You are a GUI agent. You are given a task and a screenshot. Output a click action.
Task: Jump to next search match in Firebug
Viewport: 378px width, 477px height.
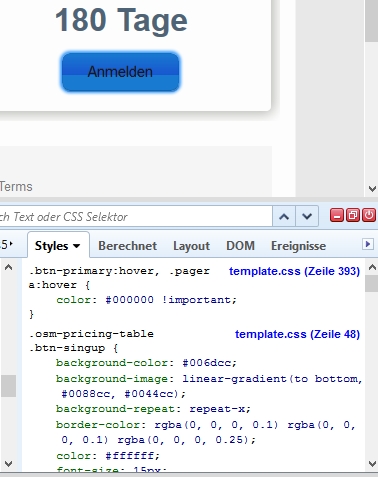[307, 217]
